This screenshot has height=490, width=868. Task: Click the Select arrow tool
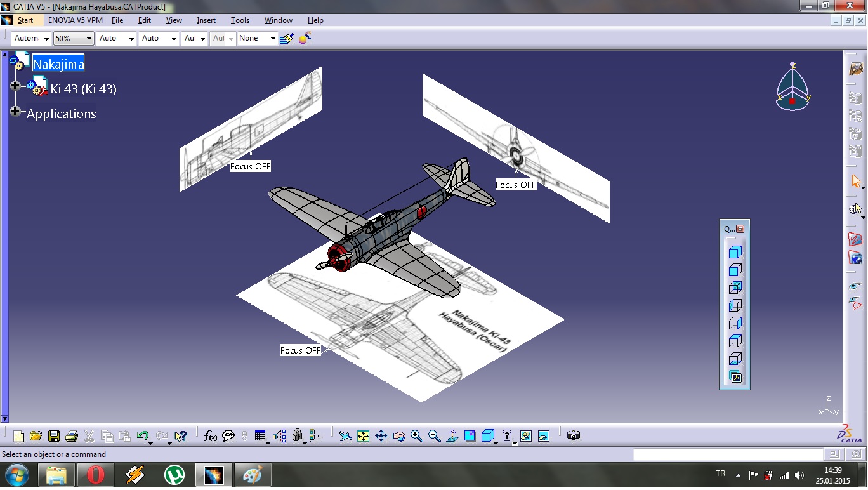[855, 181]
